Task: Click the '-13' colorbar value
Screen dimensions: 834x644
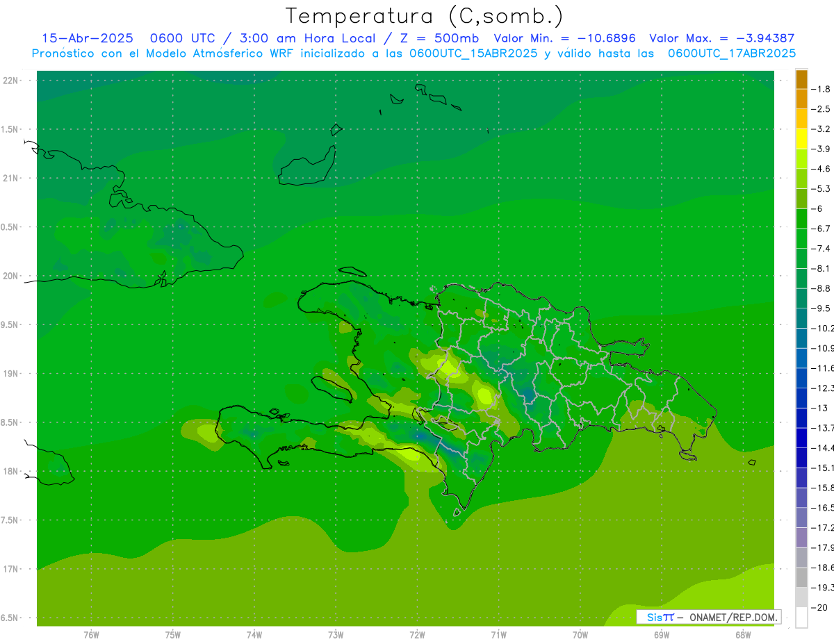Action: point(819,408)
